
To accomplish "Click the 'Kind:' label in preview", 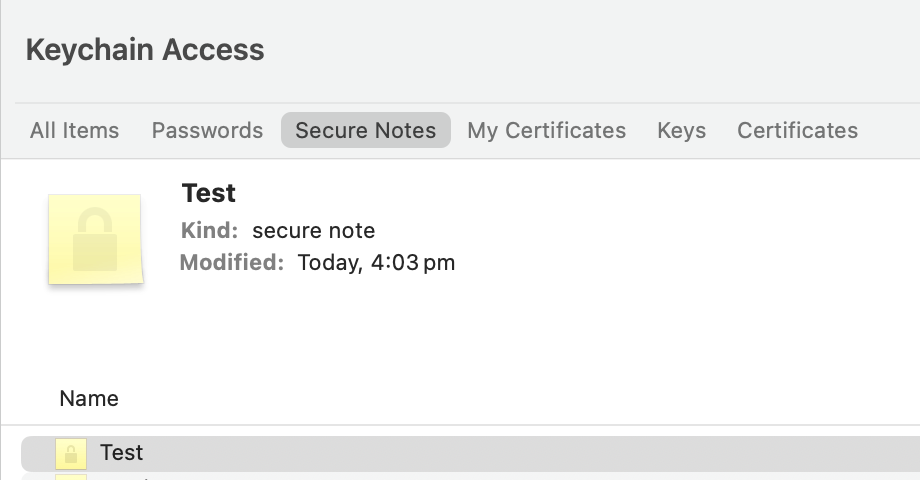I will 209,231.
